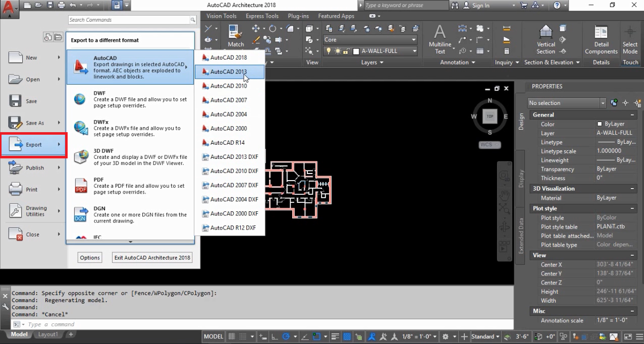Show Open Documents folder icon in application menu
Screen dimensions: 644x344
(58, 37)
